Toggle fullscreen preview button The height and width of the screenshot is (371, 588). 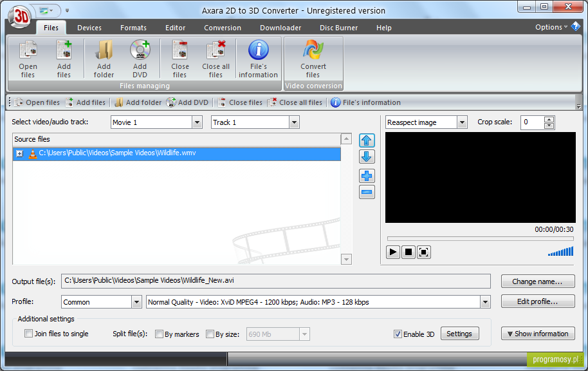[x=424, y=252]
